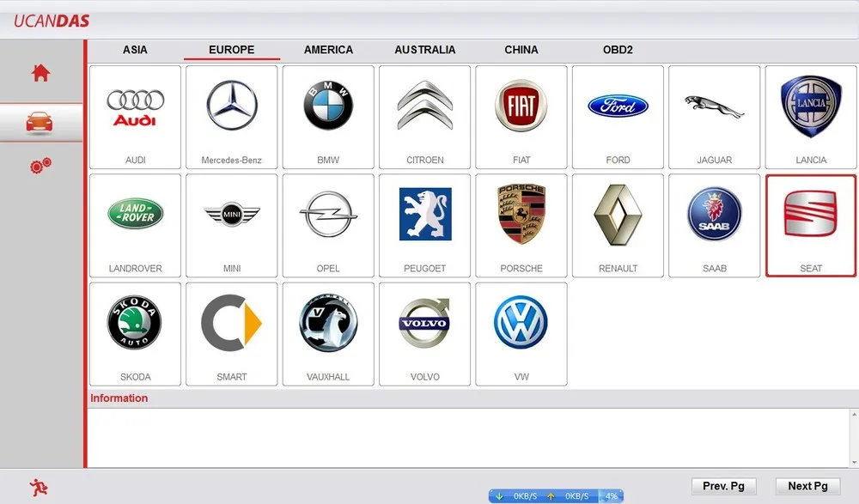Choose the Audi brand tile
The width and height of the screenshot is (859, 504).
coord(136,118)
